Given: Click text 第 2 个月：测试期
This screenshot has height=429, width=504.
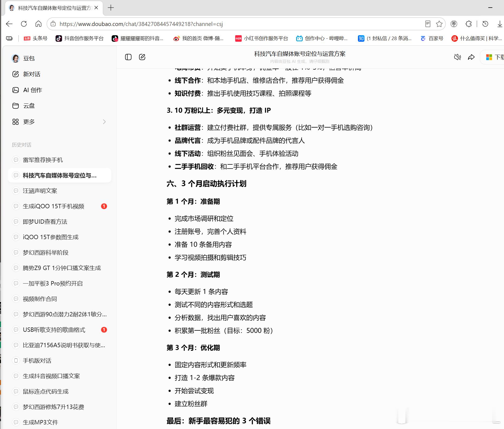Looking at the screenshot, I should (x=193, y=274).
